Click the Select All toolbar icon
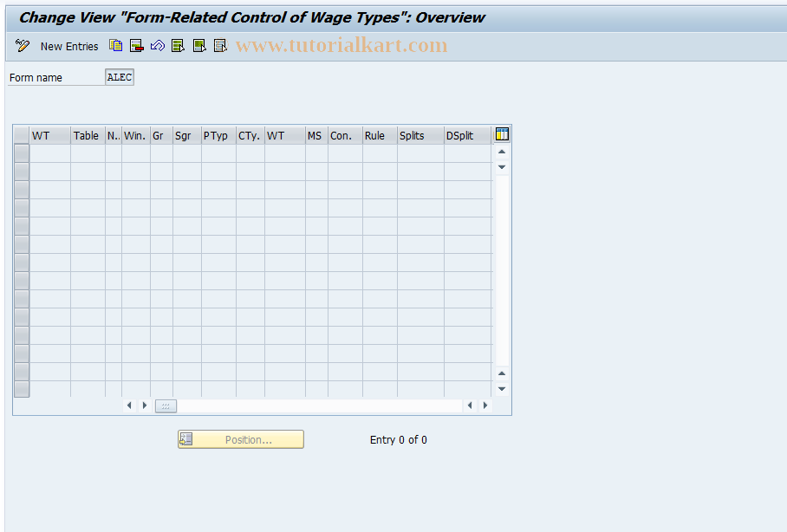Image resolution: width=787 pixels, height=532 pixels. click(179, 46)
